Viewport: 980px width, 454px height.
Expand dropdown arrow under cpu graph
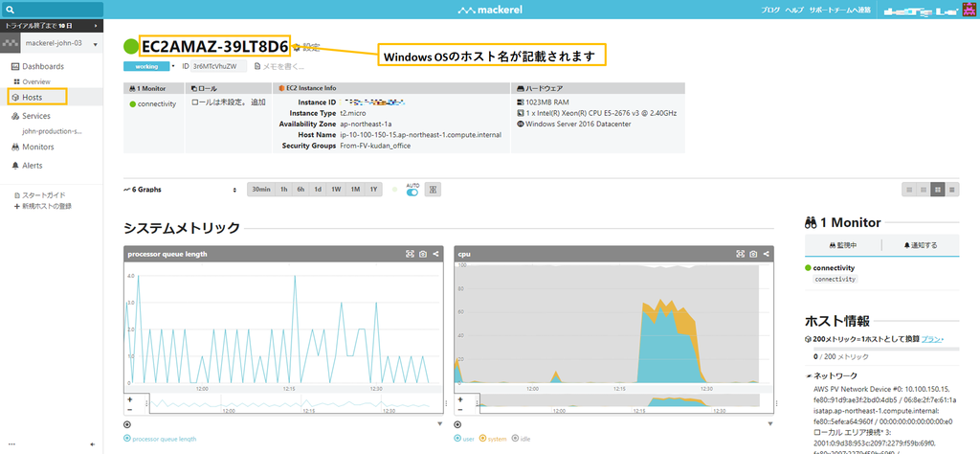pos(771,424)
